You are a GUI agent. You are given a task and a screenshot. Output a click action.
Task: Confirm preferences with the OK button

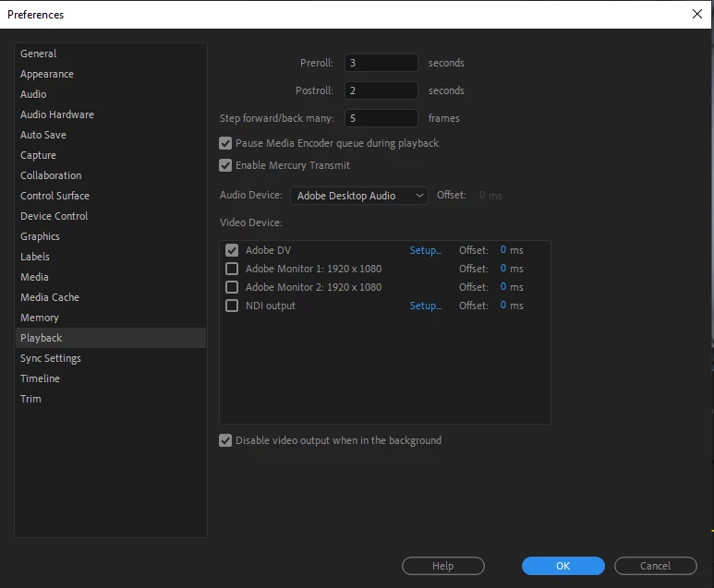click(x=563, y=566)
